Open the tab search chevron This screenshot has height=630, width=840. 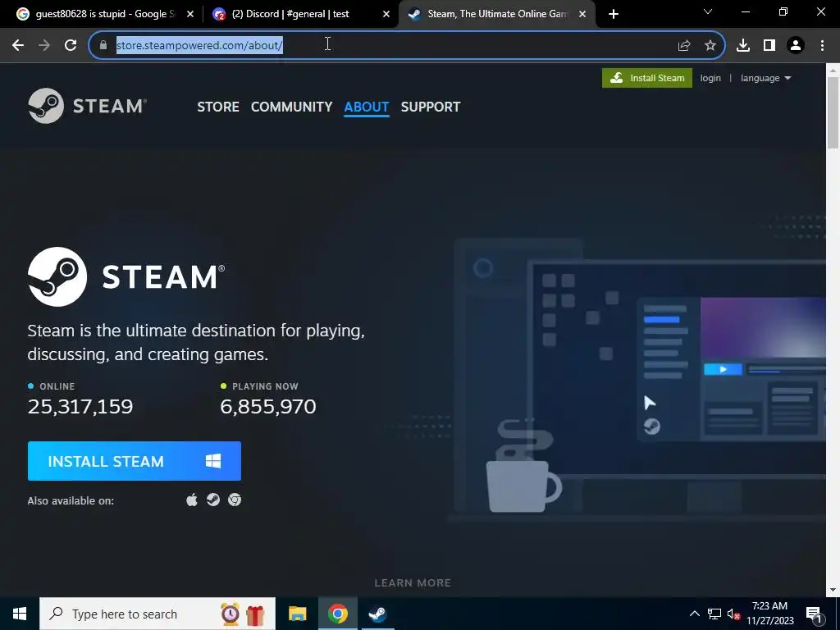point(708,11)
